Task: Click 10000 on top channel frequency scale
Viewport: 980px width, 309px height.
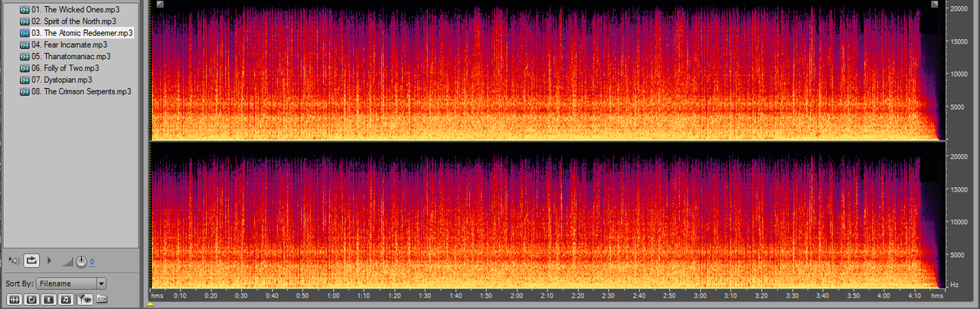Action: (x=959, y=74)
